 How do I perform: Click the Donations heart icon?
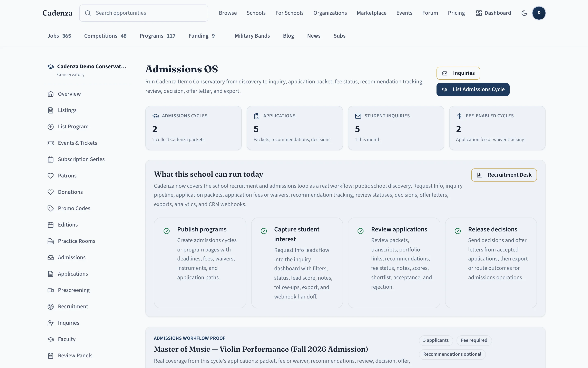click(51, 192)
